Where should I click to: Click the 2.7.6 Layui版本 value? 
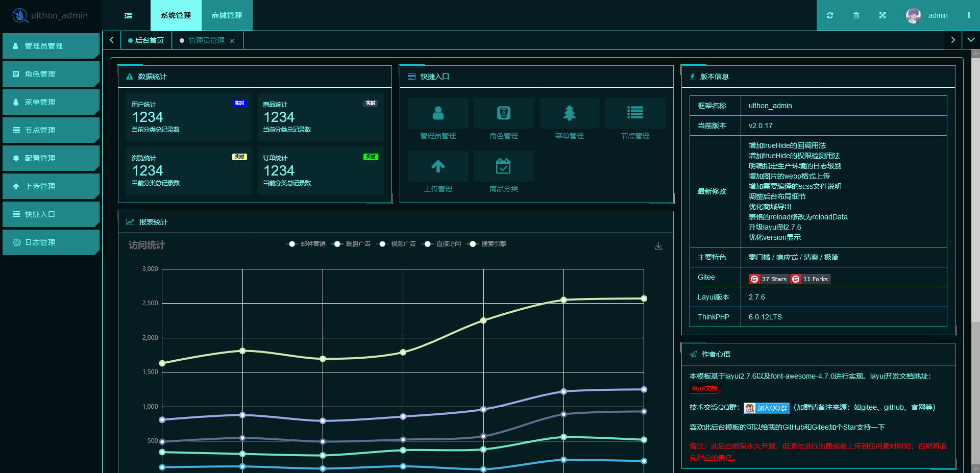pyautogui.click(x=756, y=297)
